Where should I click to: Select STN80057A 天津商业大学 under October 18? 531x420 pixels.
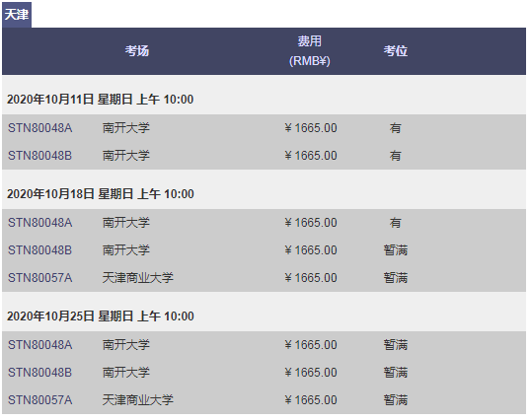click(x=264, y=278)
